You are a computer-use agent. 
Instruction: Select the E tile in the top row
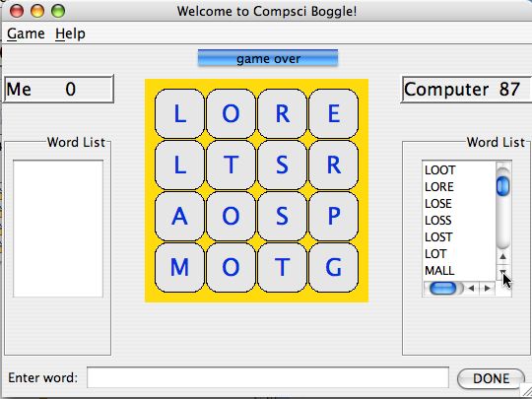pyautogui.click(x=334, y=113)
